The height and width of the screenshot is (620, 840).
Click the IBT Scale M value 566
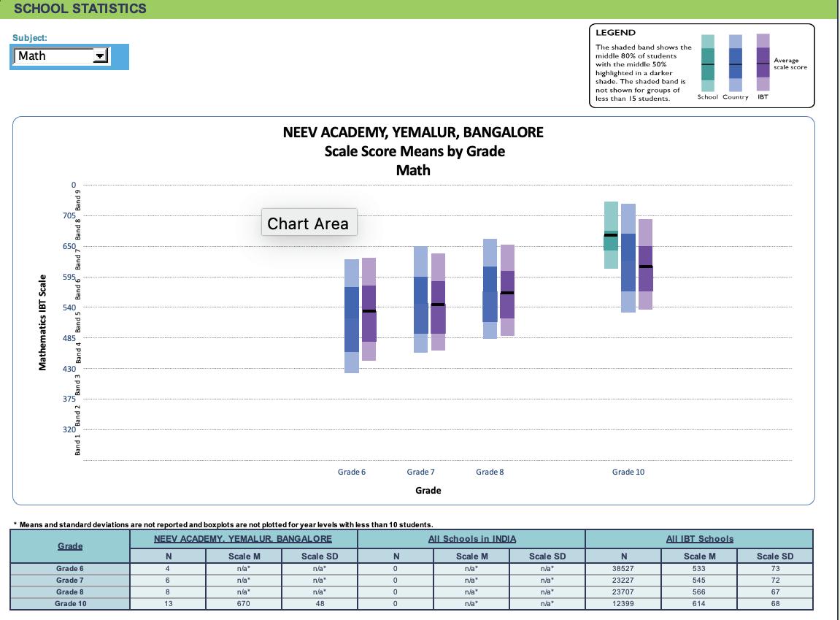698,592
